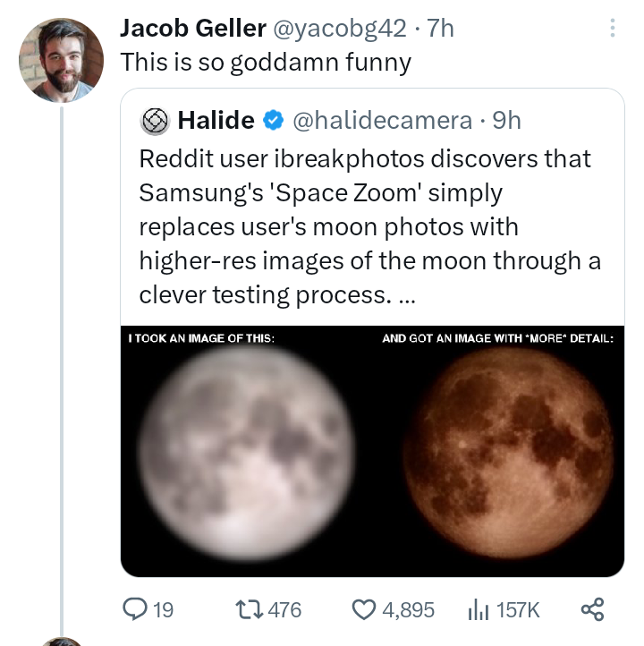Image resolution: width=644 pixels, height=646 pixels.
Task: Share the tweet via share icon
Action: 592,609
